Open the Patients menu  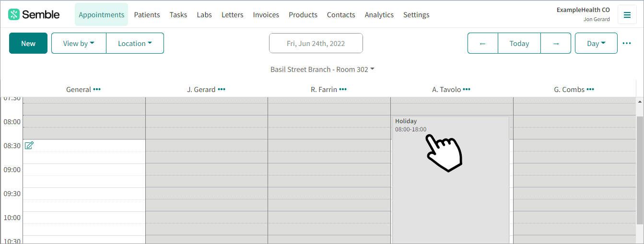pos(147,15)
